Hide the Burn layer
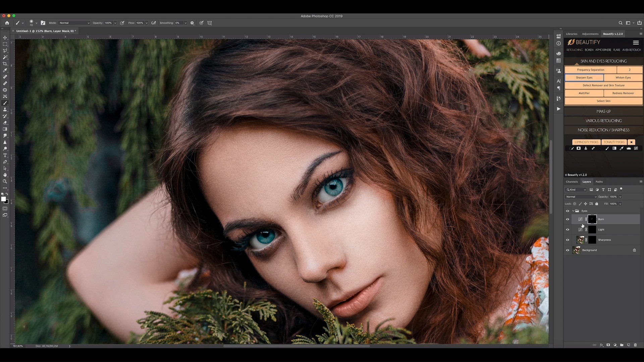 [568, 219]
